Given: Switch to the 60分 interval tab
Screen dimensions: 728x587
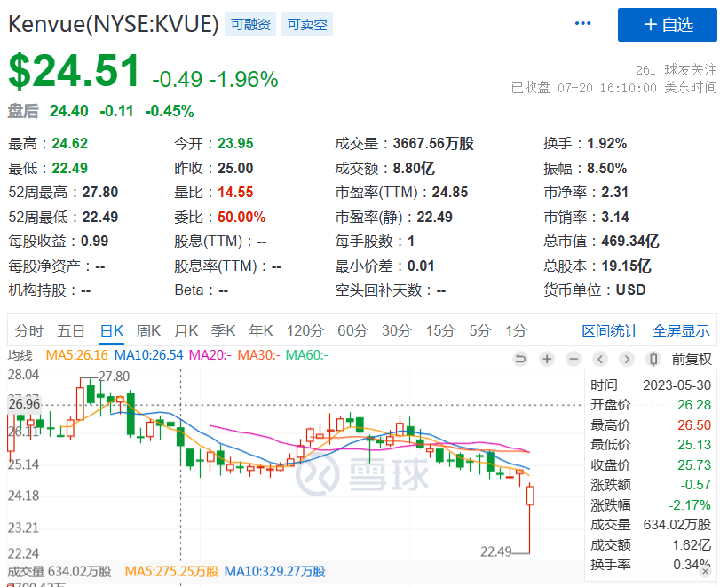Looking at the screenshot, I should click(352, 330).
